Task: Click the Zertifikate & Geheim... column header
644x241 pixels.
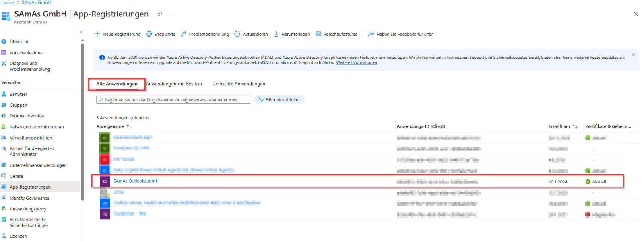Action: pos(608,126)
